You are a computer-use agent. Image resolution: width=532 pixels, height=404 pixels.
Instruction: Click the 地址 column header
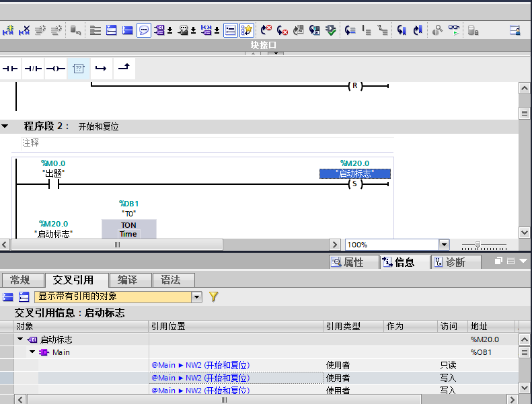click(491, 326)
